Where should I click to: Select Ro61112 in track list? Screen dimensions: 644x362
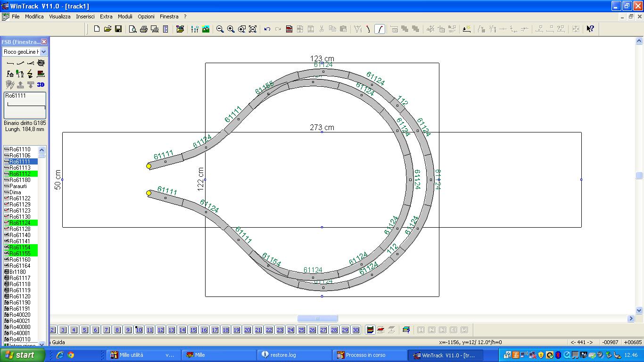(x=20, y=174)
